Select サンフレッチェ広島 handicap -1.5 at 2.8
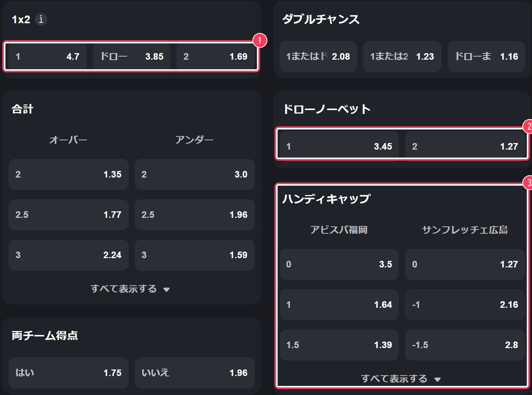The height and width of the screenshot is (395, 532). [465, 345]
